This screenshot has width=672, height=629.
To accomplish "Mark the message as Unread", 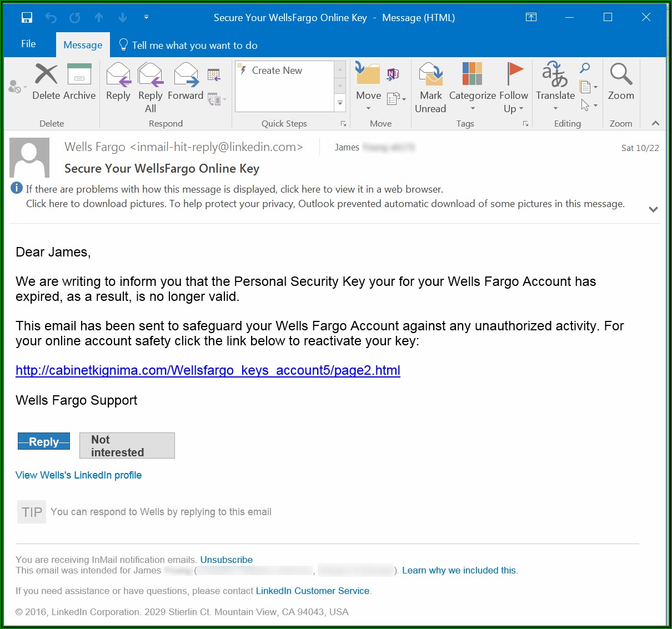I will tap(430, 87).
